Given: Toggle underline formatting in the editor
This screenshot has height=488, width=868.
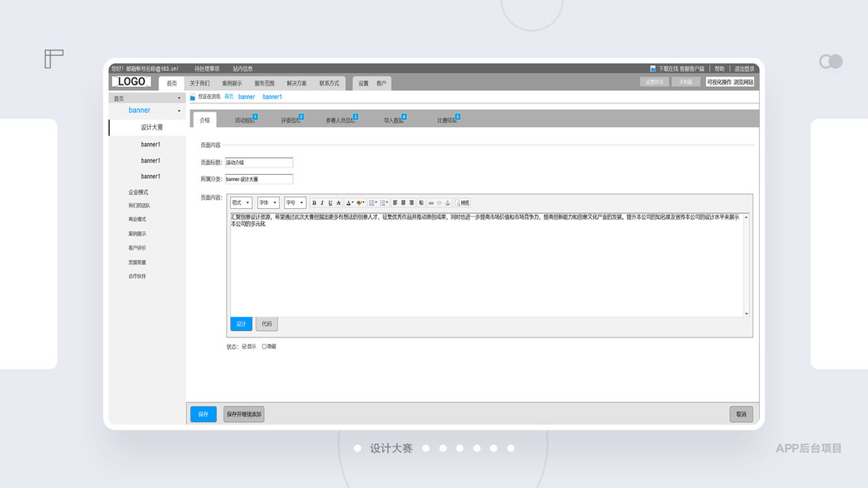Looking at the screenshot, I should 330,203.
